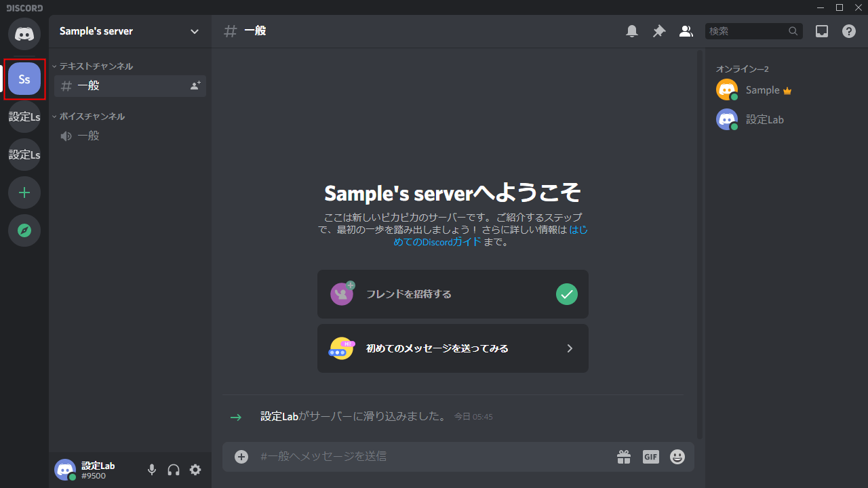This screenshot has width=868, height=488.
Task: Click the create invite icon on 一般 channel
Action: pyautogui.click(x=195, y=86)
